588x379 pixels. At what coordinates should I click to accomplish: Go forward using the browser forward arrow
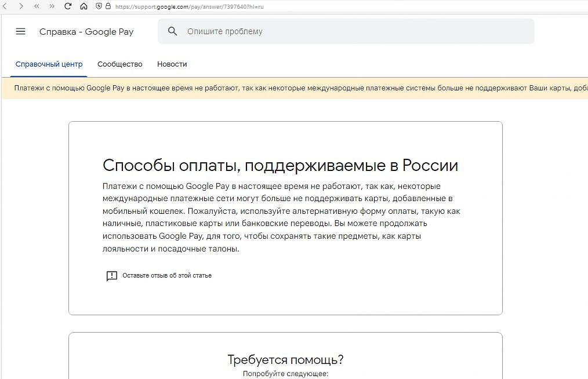(x=21, y=6)
